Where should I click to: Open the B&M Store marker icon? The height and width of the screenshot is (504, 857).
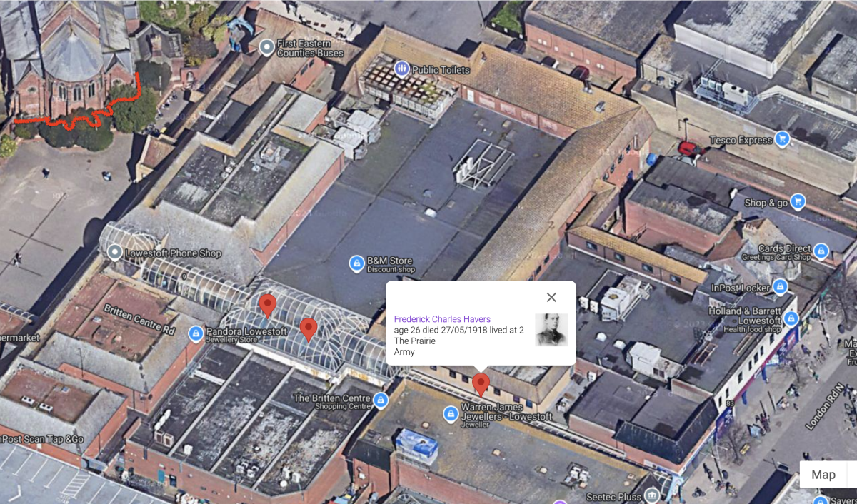click(356, 264)
